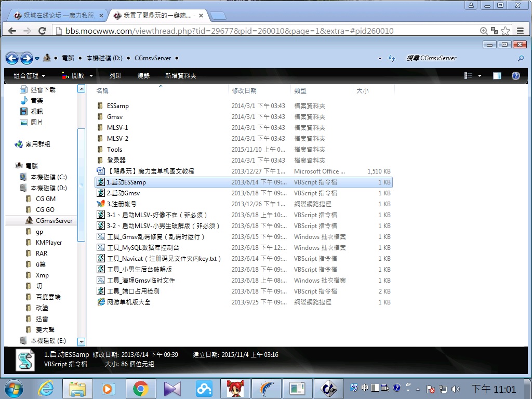Click 燒錄 in the Explorer toolbar
The width and height of the screenshot is (532, 399).
tap(143, 76)
